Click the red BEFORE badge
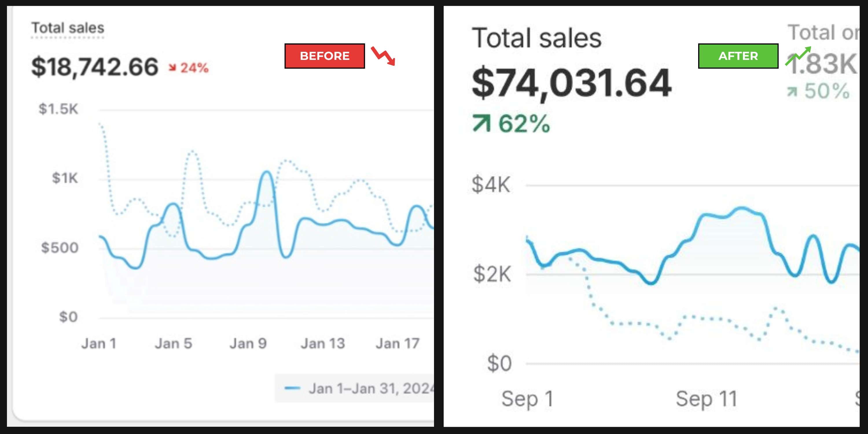This screenshot has width=868, height=434. 325,56
